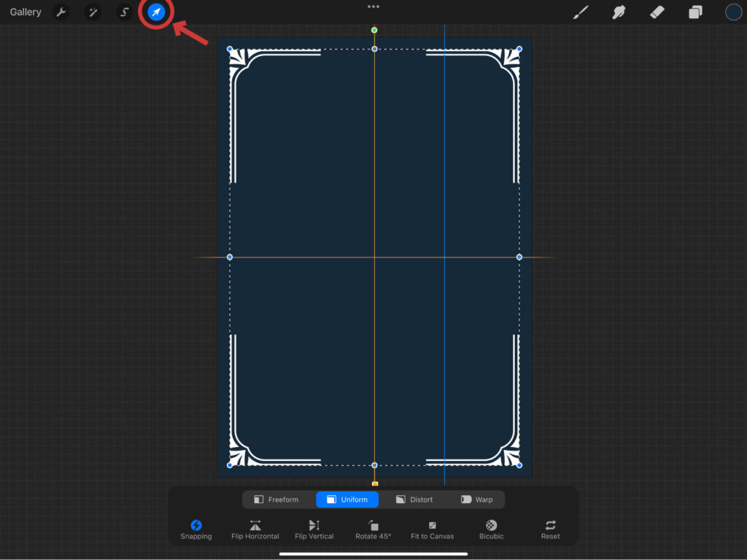747x560 pixels.
Task: Activate the Selection tool
Action: (125, 12)
